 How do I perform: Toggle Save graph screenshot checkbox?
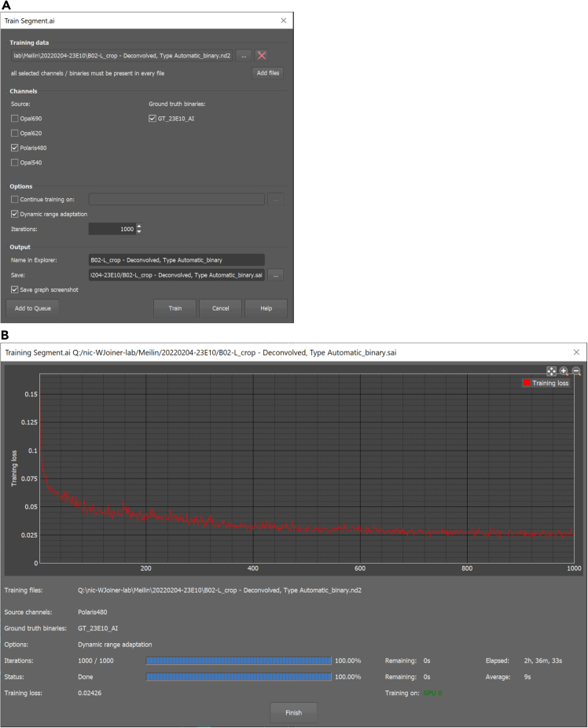tap(15, 290)
